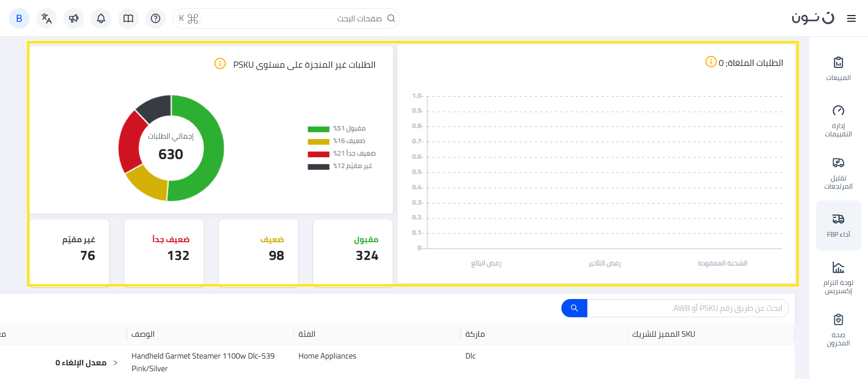Focus the صفحات البحث search field
Image resolution: width=868 pixels, height=379 pixels.
pyautogui.click(x=286, y=19)
